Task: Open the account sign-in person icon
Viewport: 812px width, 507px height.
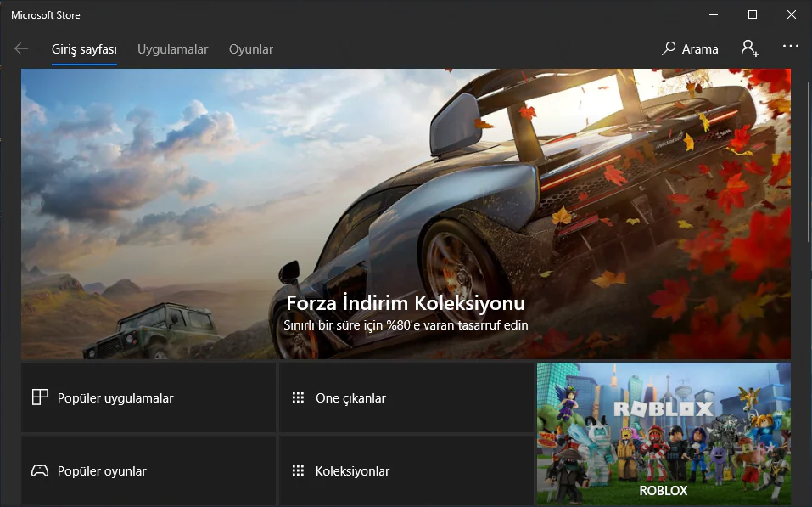Action: pos(749,48)
